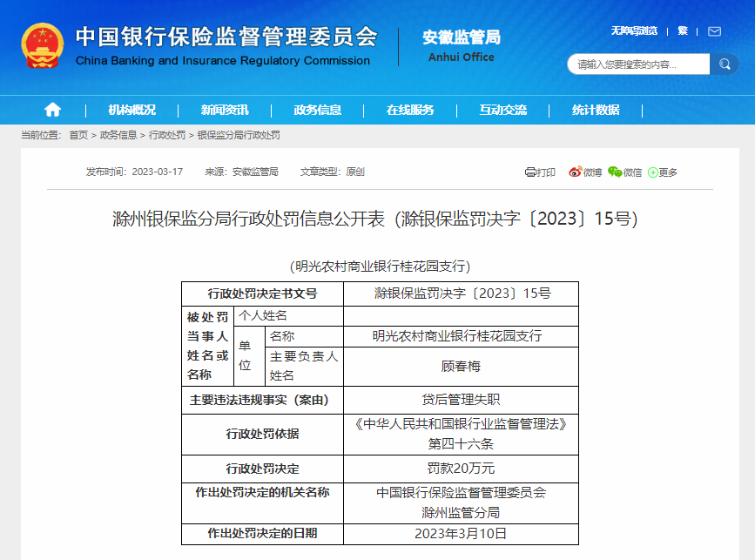
Task: Click the 打印 text label
Action: pos(546,172)
